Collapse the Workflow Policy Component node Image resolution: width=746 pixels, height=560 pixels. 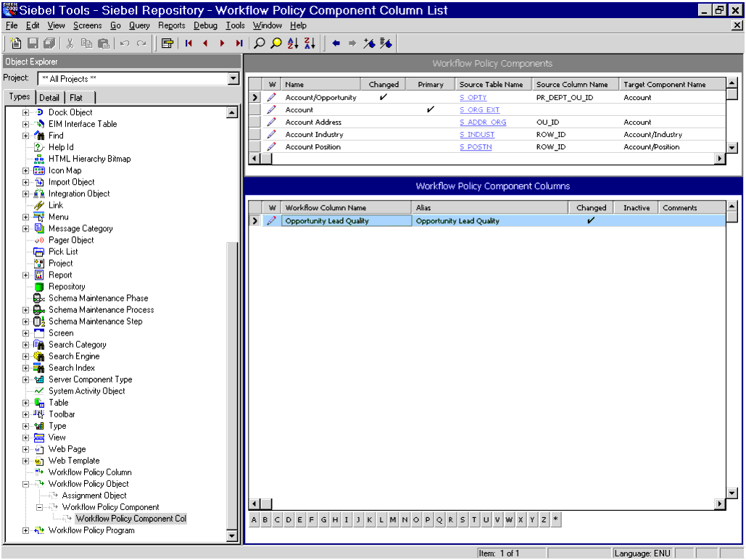pyautogui.click(x=39, y=507)
